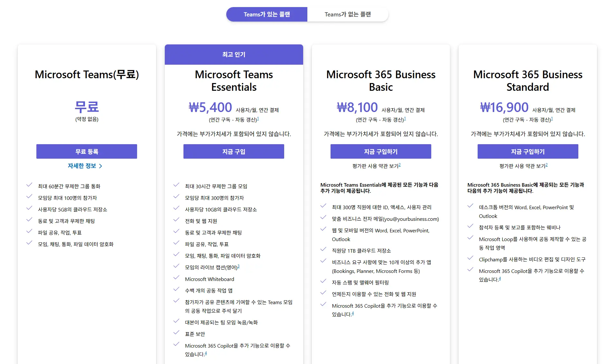
Task: Open Business Basic '평가판 사용 약관 보기' footnote 2
Action: [x=400, y=165]
